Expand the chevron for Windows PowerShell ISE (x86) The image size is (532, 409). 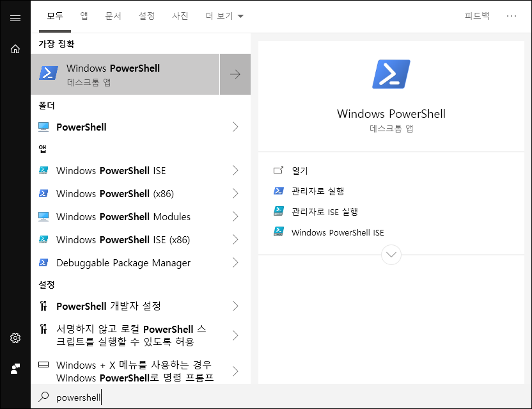pos(235,239)
